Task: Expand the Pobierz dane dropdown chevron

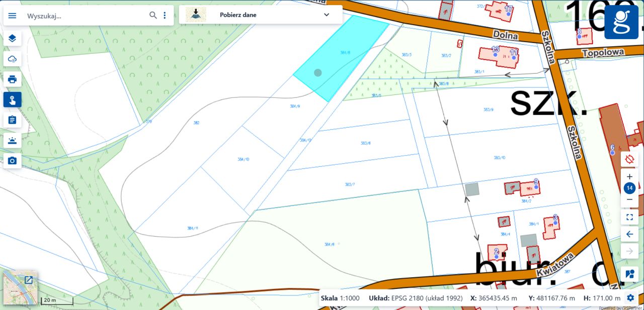Action: 327,15
